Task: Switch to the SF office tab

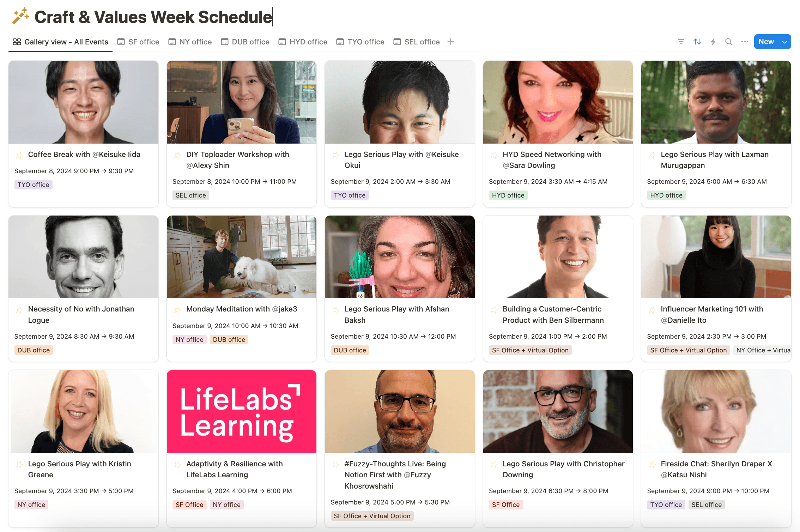Action: coord(138,42)
